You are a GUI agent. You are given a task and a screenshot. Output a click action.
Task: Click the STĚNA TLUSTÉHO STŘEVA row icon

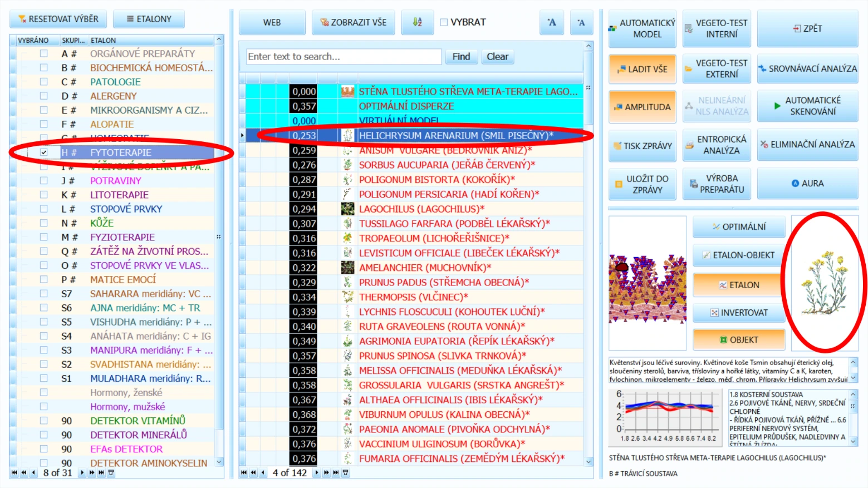[347, 91]
